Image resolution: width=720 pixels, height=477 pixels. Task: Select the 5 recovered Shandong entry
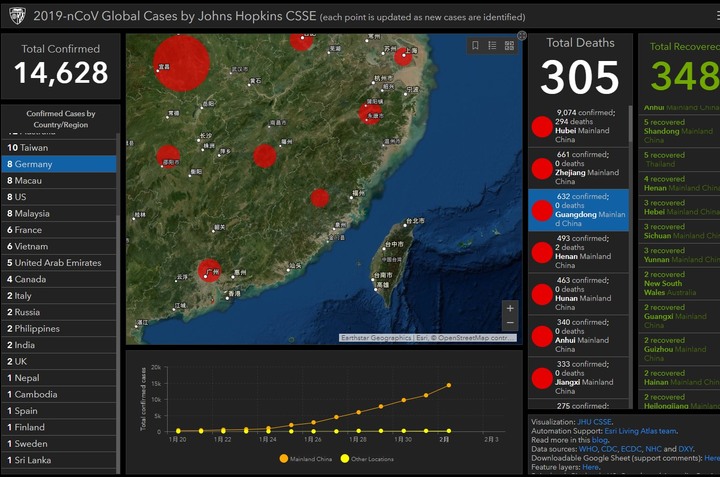(x=680, y=131)
